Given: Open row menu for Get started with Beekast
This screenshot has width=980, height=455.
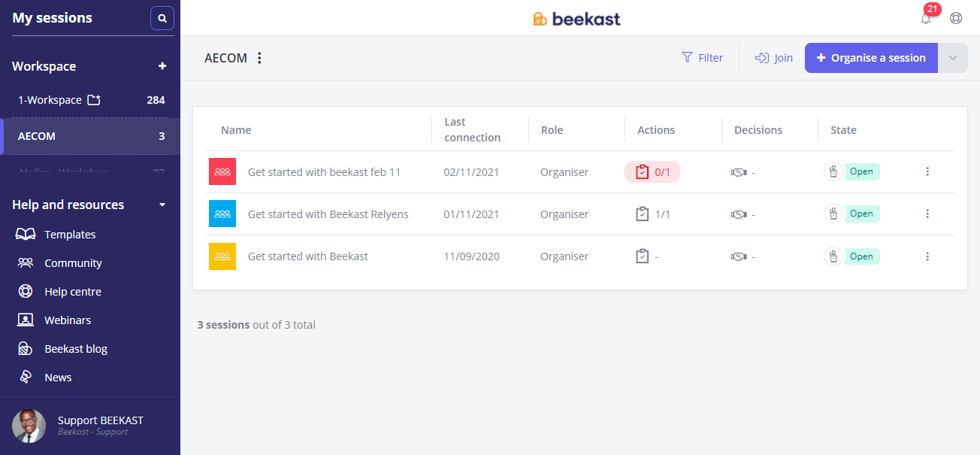Looking at the screenshot, I should [927, 256].
